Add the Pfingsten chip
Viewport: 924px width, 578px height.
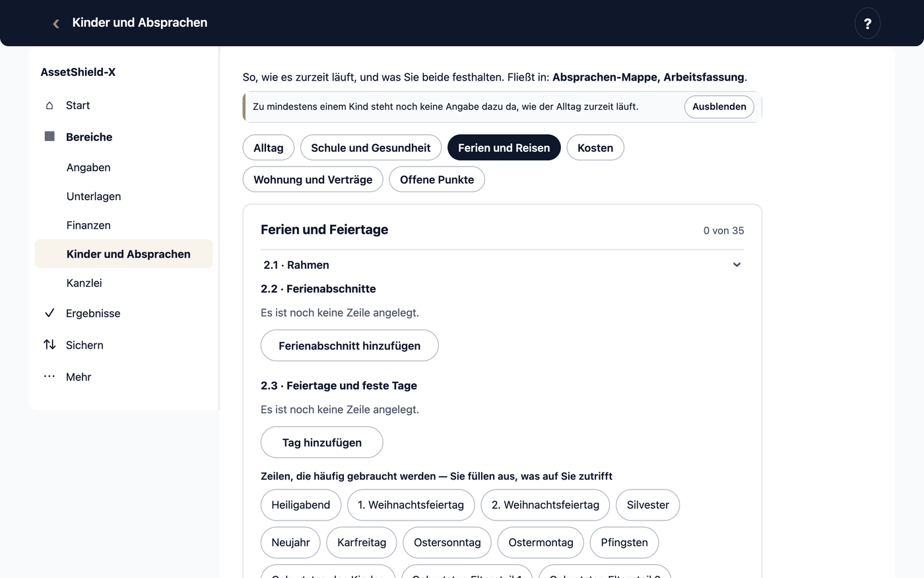(624, 543)
